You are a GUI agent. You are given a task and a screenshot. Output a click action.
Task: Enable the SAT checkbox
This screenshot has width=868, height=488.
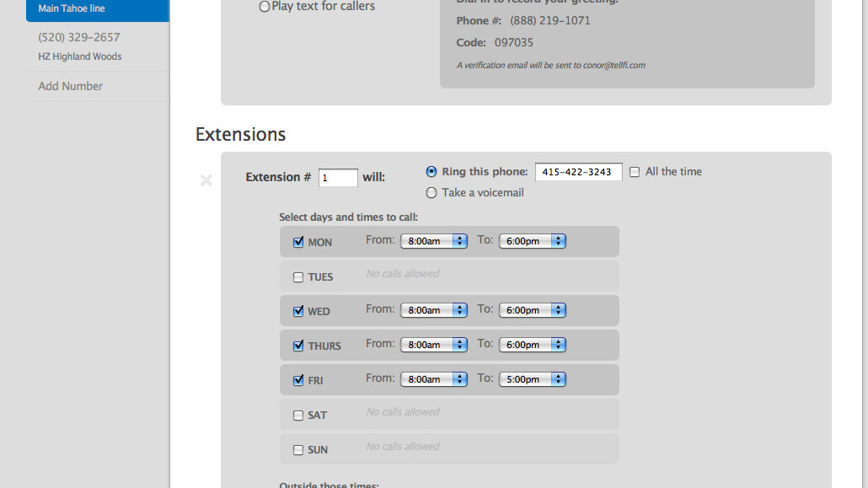298,416
